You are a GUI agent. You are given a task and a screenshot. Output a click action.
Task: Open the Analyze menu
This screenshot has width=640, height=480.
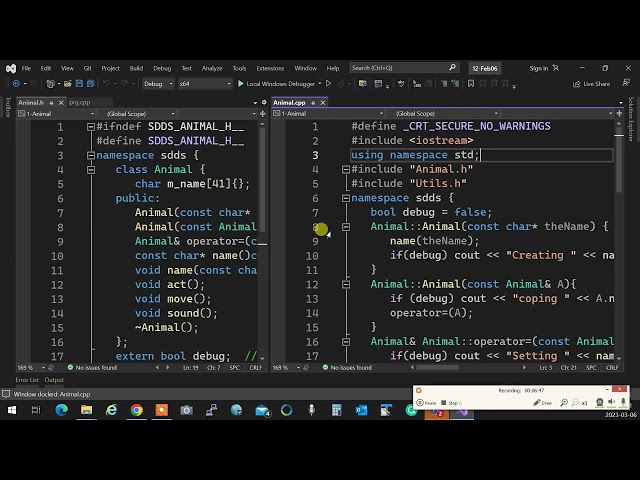pyautogui.click(x=212, y=68)
